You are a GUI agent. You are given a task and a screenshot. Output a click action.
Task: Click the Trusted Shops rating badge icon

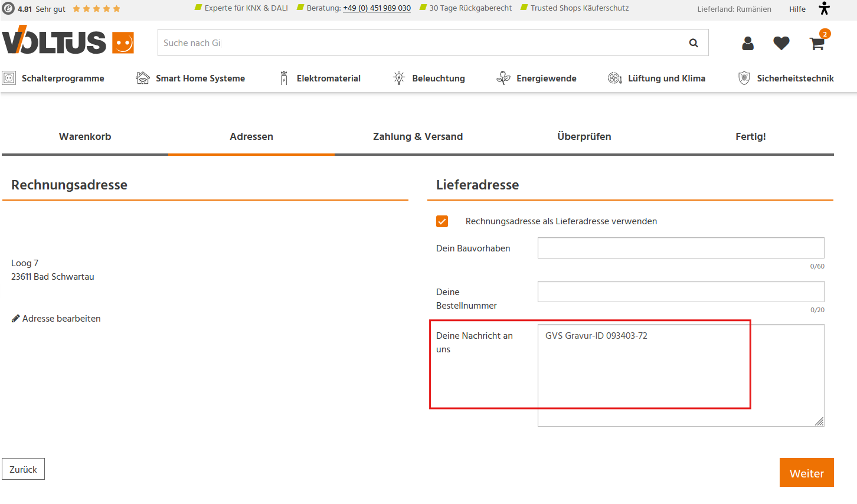(8, 8)
